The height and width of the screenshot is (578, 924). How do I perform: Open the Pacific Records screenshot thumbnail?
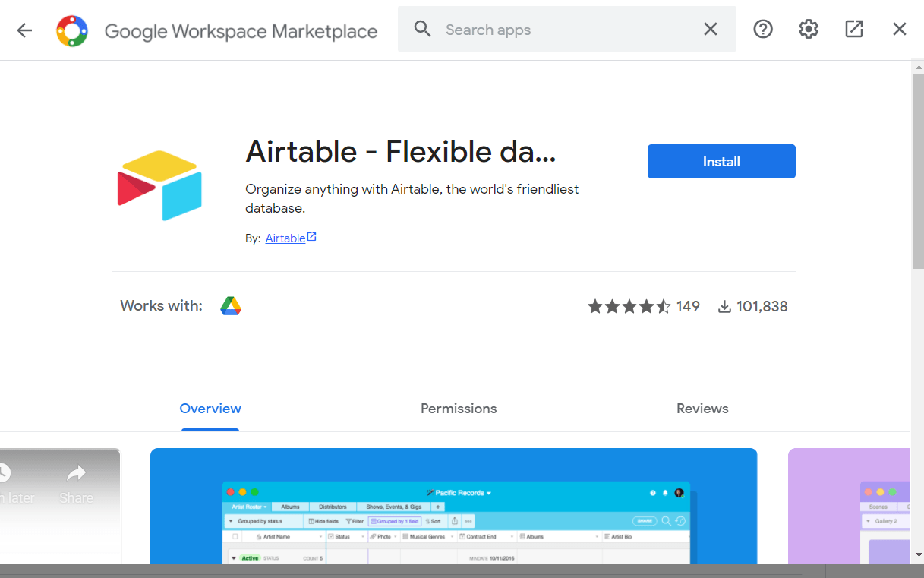pos(453,506)
